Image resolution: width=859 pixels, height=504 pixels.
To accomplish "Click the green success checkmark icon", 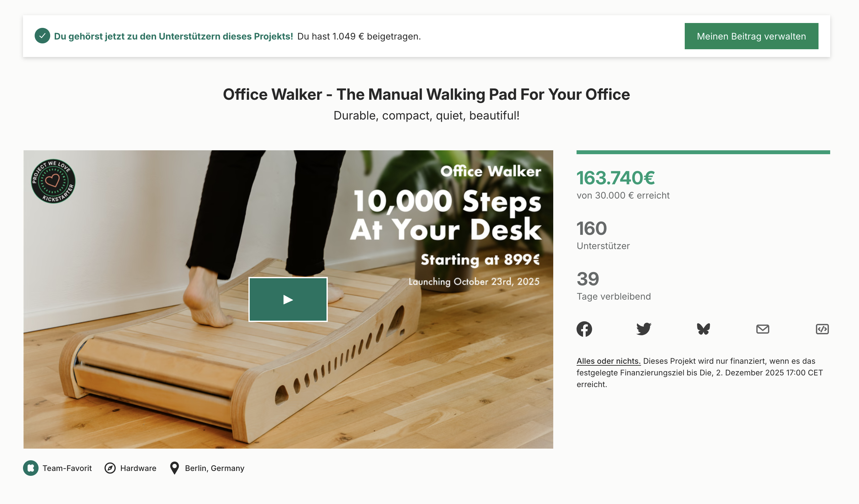I will (42, 36).
